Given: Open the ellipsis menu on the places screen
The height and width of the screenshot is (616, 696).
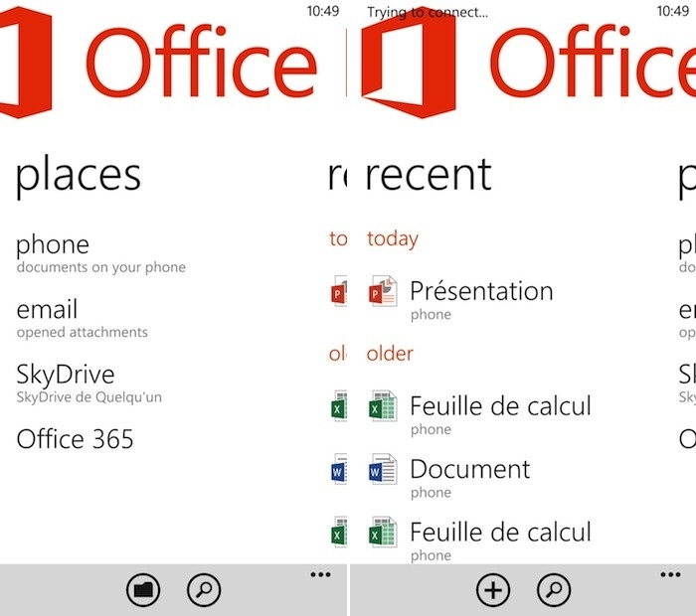Looking at the screenshot, I should pos(320,574).
